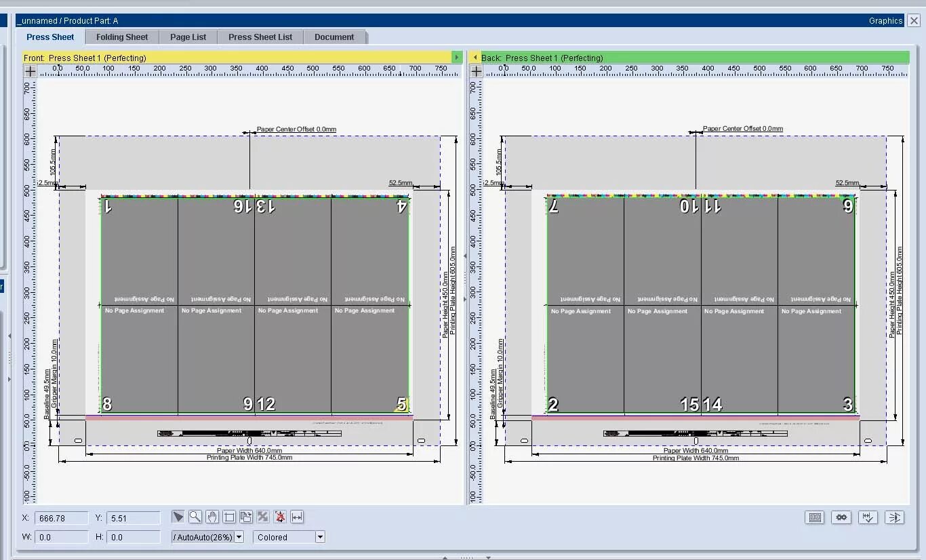Select page 8 on the front sheet
The width and height of the screenshot is (926, 560).
tap(140, 359)
